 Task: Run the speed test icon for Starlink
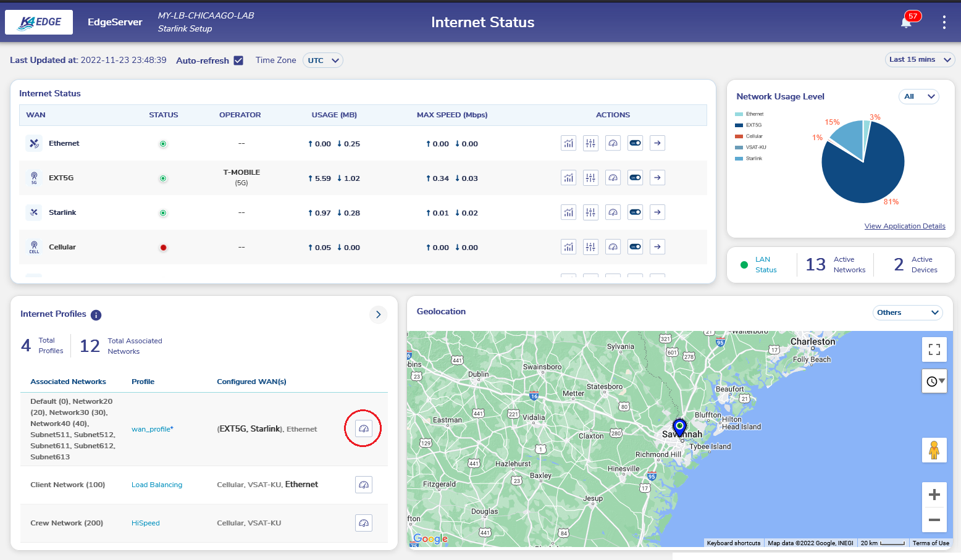tap(613, 212)
